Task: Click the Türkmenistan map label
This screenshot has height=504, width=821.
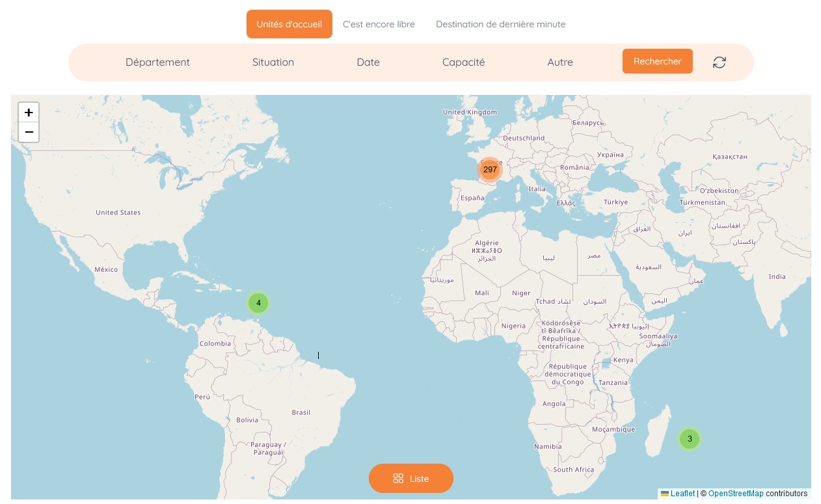Action: [702, 202]
